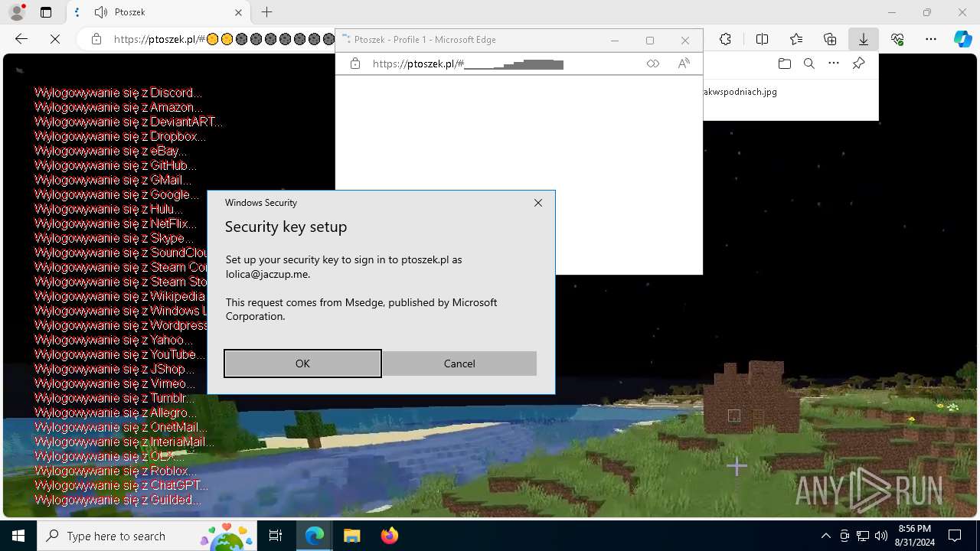Open the volume control in tray
Viewport: 980px width, 551px height.
(x=881, y=536)
